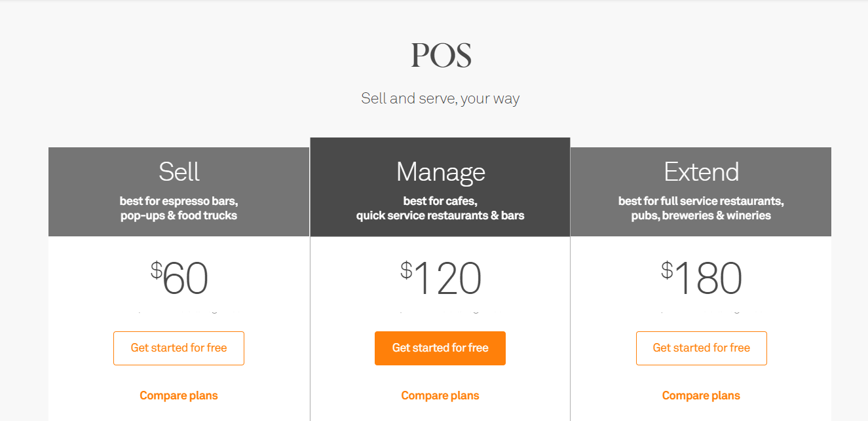Viewport: 868px width, 421px height.
Task: Click 'Get started for free' under the Extend plan
Action: coord(701,348)
